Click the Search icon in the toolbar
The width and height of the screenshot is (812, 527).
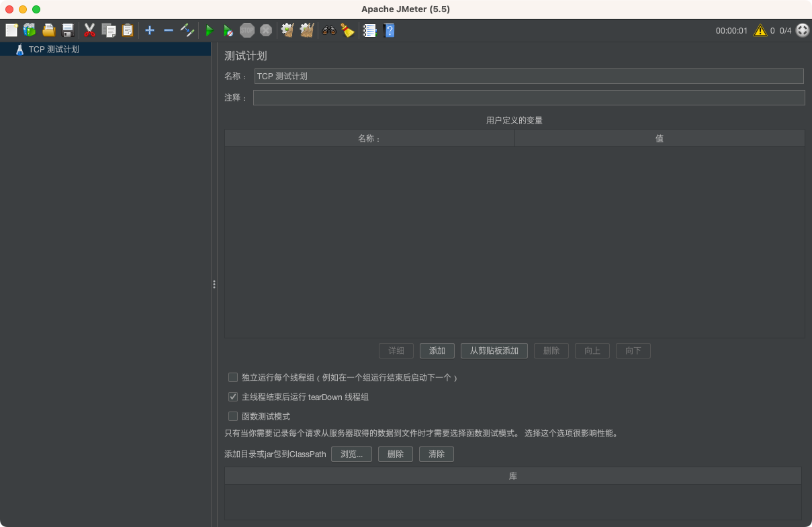[328, 30]
